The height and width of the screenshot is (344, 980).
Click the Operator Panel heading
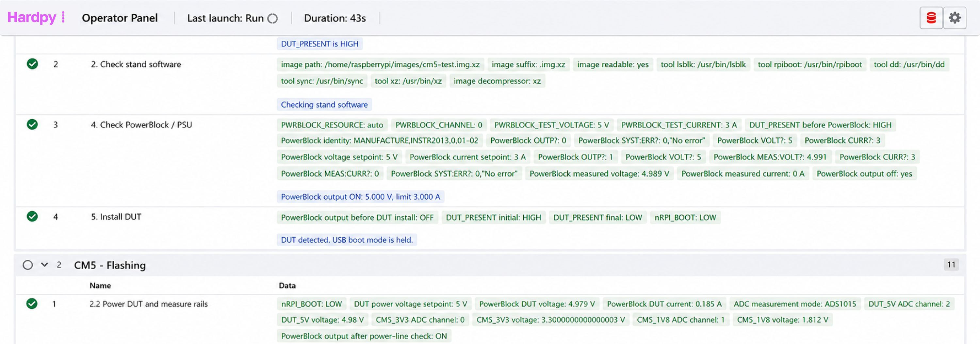pyautogui.click(x=120, y=18)
